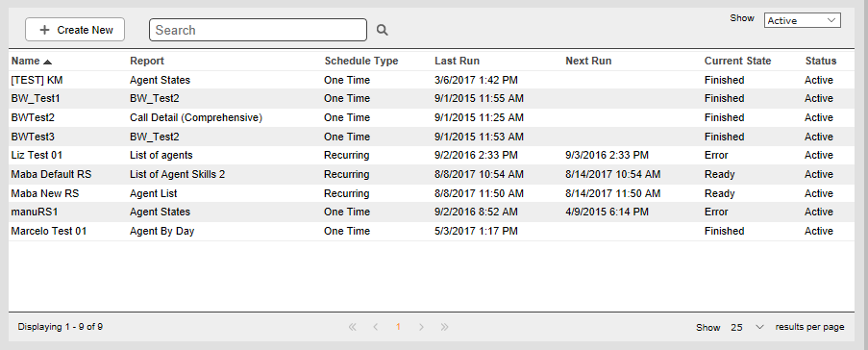Click the Call Detail (Comprehensive) report cell
Viewport: 868px width, 350px height.
click(196, 117)
